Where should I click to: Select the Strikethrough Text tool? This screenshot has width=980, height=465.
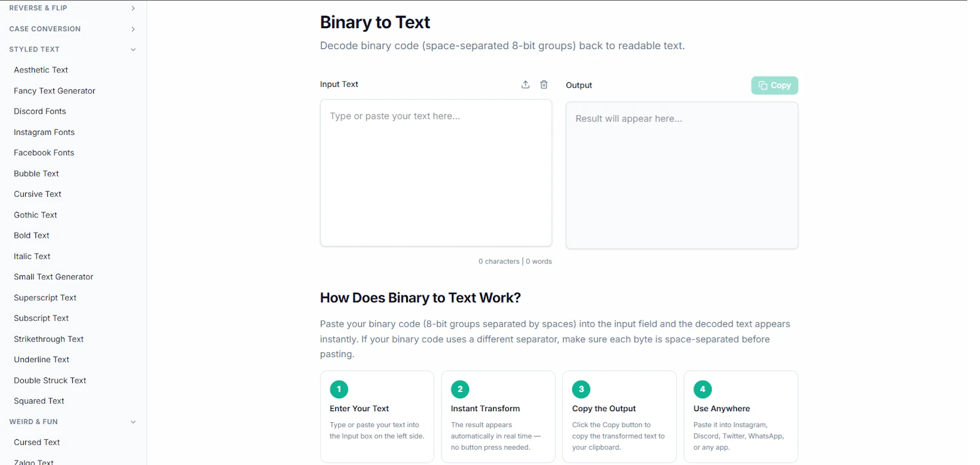tap(48, 339)
